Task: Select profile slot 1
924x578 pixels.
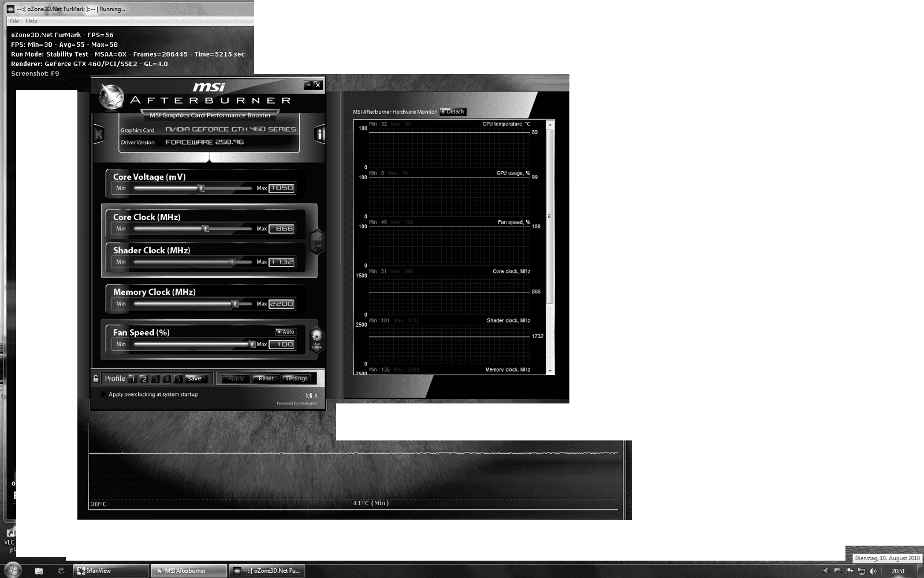Action: [133, 379]
